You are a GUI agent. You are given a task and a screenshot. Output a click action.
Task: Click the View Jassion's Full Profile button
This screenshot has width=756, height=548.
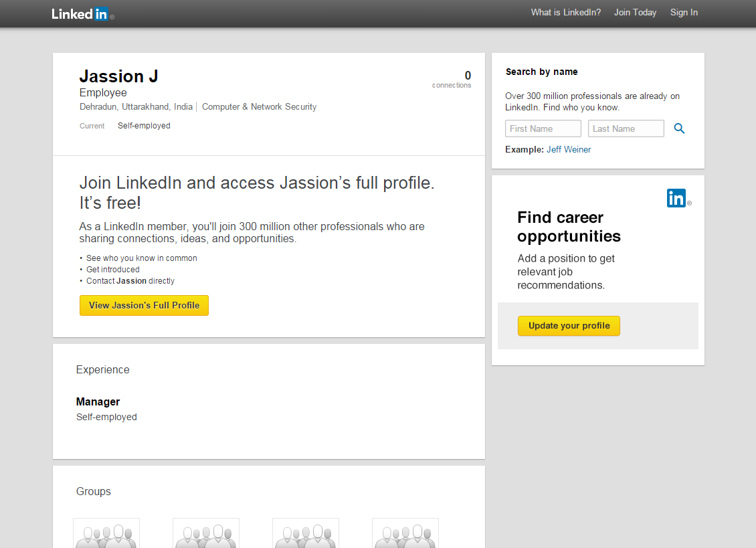pyautogui.click(x=144, y=305)
